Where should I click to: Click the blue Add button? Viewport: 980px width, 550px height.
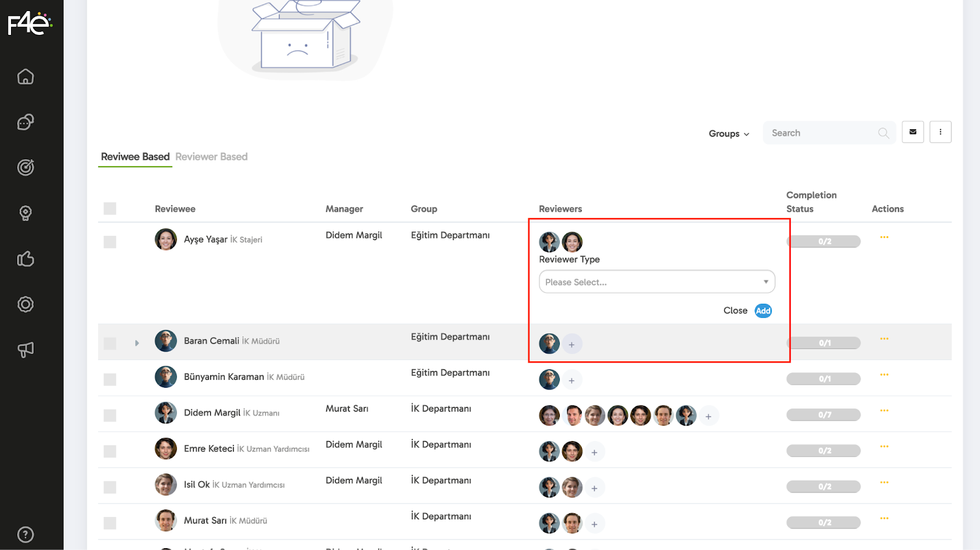pos(763,311)
